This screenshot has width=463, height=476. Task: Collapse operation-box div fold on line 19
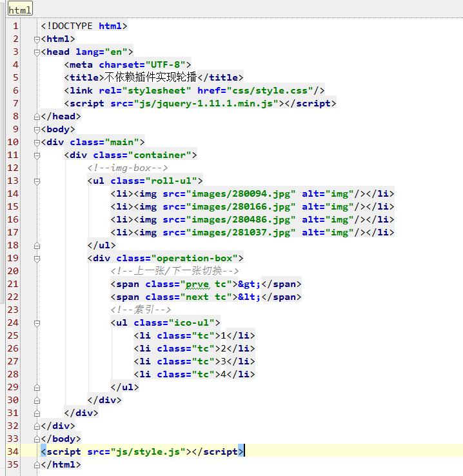point(37,259)
